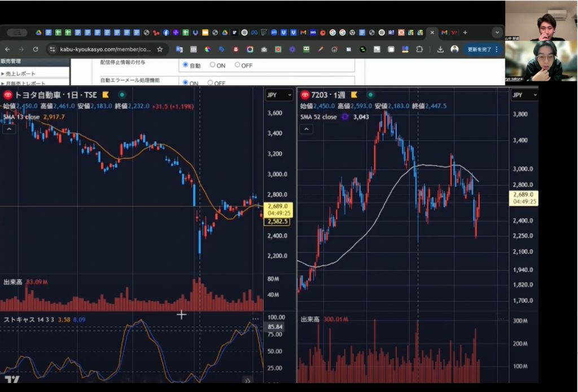The width and height of the screenshot is (578, 392).
Task: Open more options dots on ストキャス pane
Action: click(256, 319)
